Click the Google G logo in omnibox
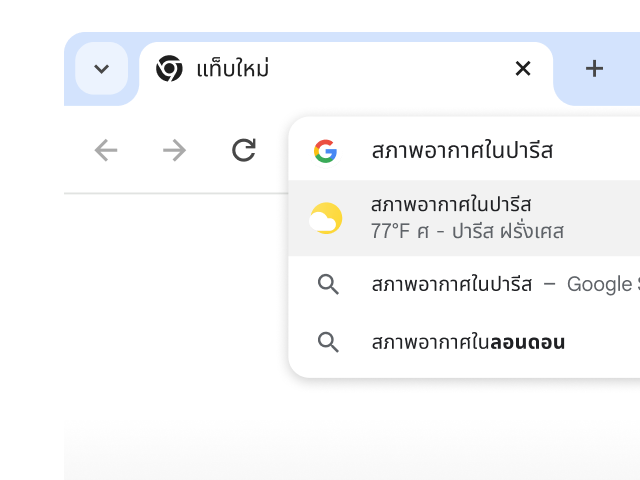 coord(325,151)
